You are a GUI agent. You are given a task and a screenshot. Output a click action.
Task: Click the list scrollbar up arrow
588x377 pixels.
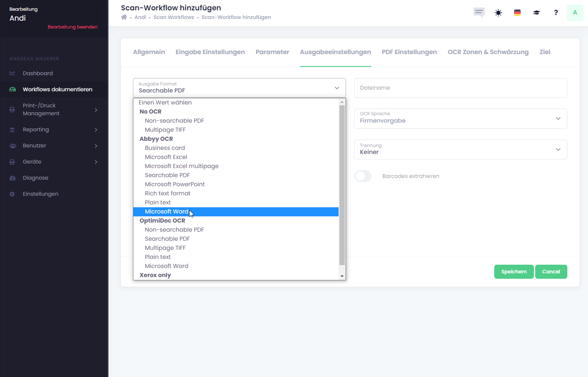[342, 102]
